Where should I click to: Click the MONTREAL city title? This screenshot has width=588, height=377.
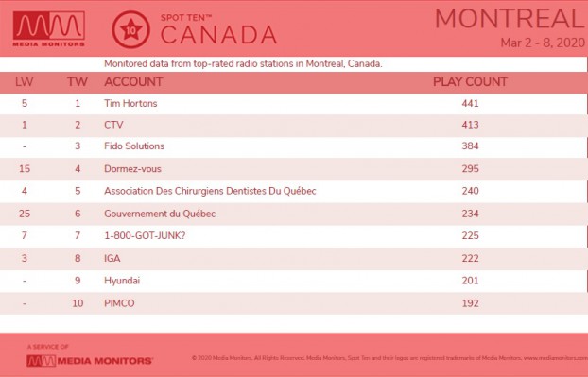coord(510,18)
